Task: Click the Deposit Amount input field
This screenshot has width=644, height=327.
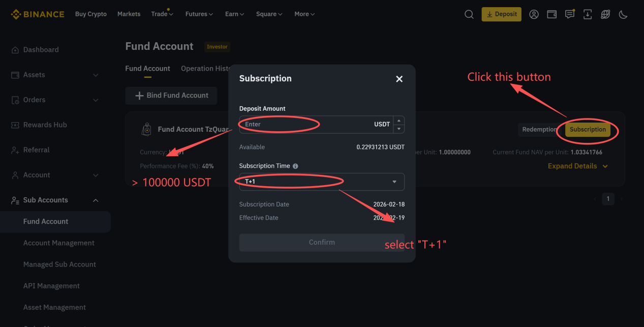Action: 305,124
